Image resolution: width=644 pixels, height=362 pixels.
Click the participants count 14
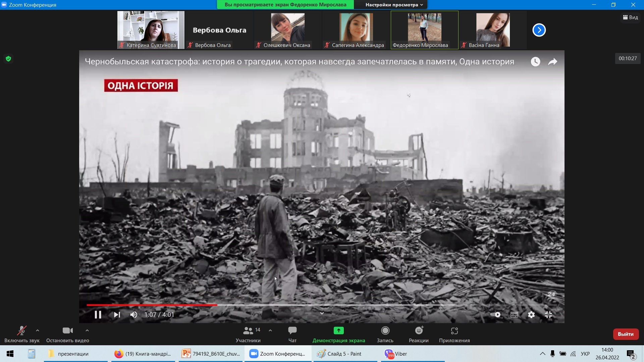click(x=258, y=330)
